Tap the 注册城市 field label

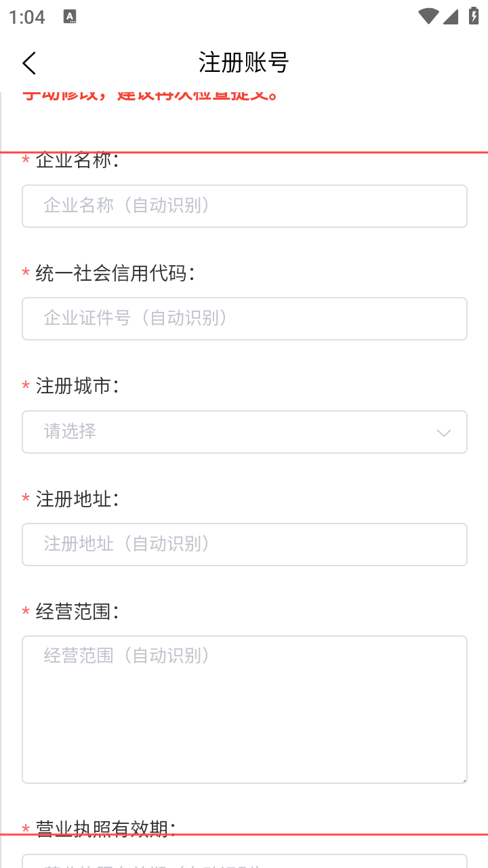[77, 386]
